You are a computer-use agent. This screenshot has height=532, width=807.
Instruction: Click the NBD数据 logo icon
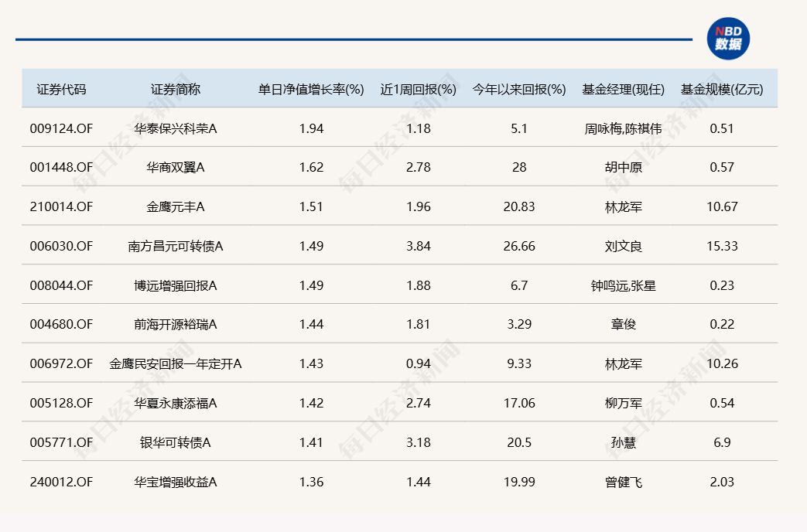coord(728,39)
